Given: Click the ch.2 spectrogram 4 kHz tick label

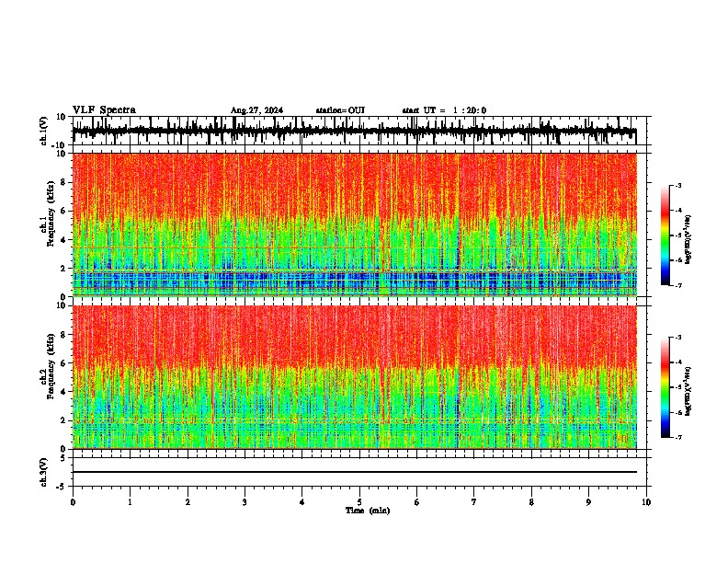Looking at the screenshot, I should pos(64,392).
